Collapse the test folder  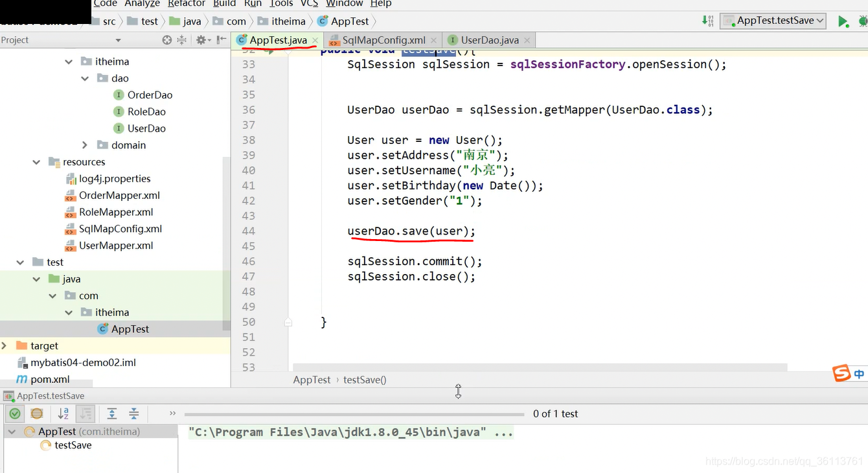(x=20, y=262)
